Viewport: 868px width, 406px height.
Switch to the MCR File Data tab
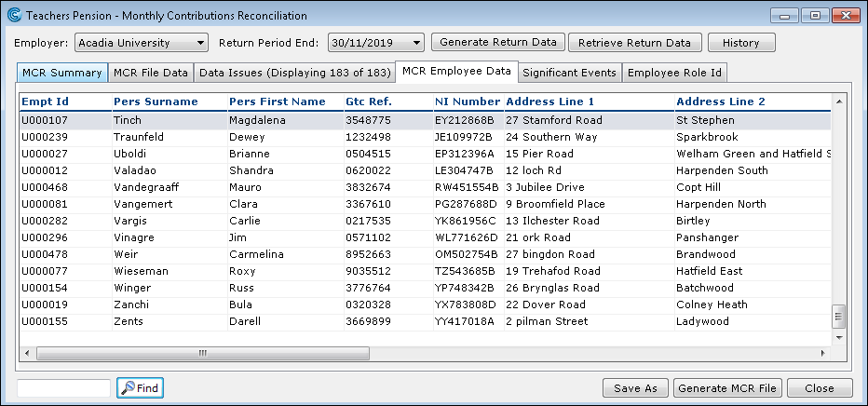coord(151,73)
